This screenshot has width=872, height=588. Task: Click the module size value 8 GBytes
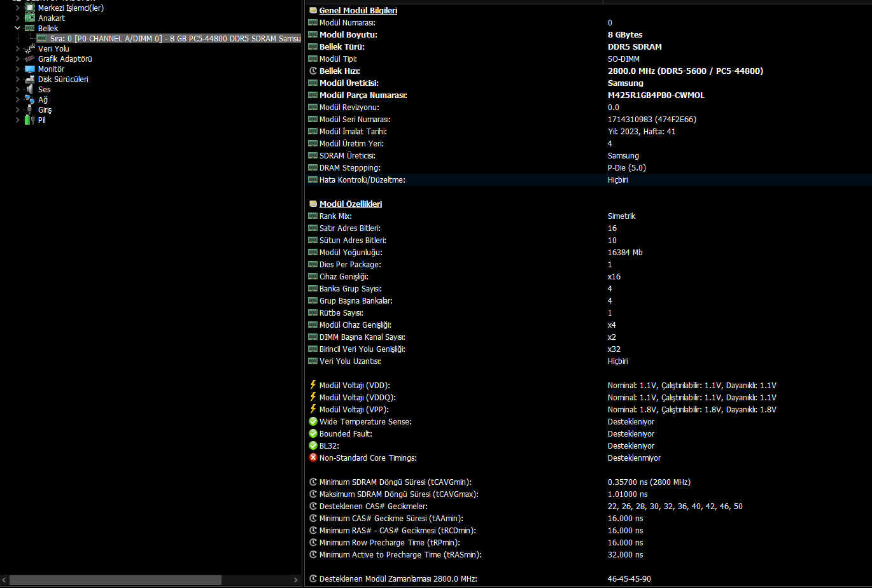point(625,35)
